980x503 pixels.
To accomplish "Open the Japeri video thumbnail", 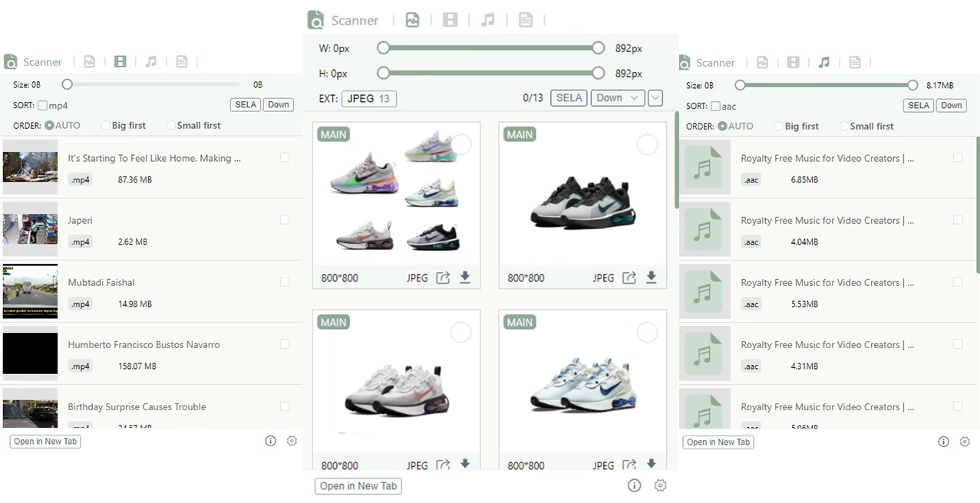I will tap(30, 229).
